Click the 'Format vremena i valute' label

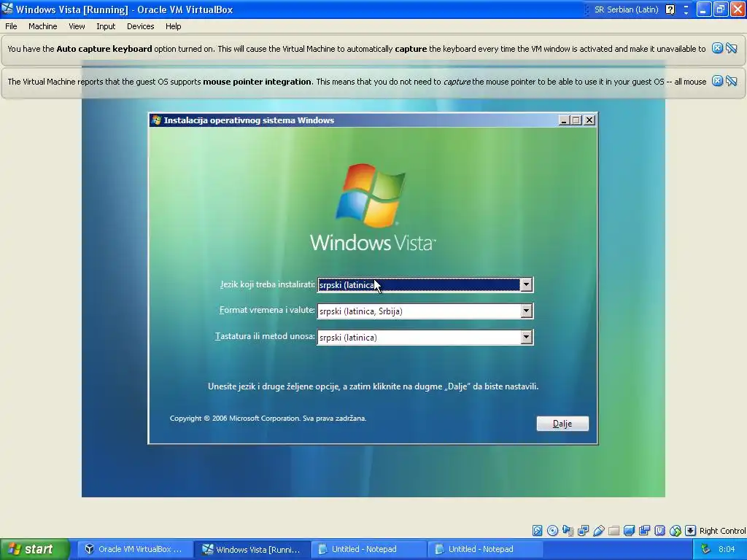tap(267, 310)
